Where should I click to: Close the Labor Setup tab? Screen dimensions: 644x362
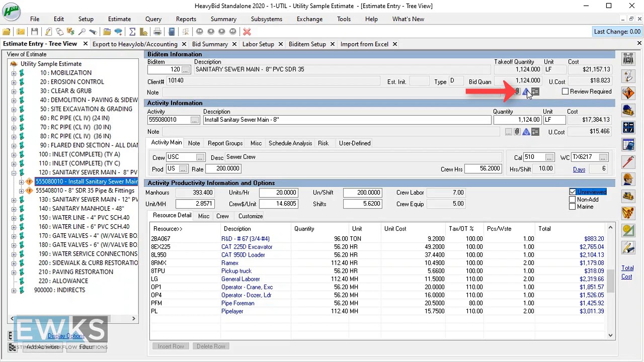(x=280, y=44)
